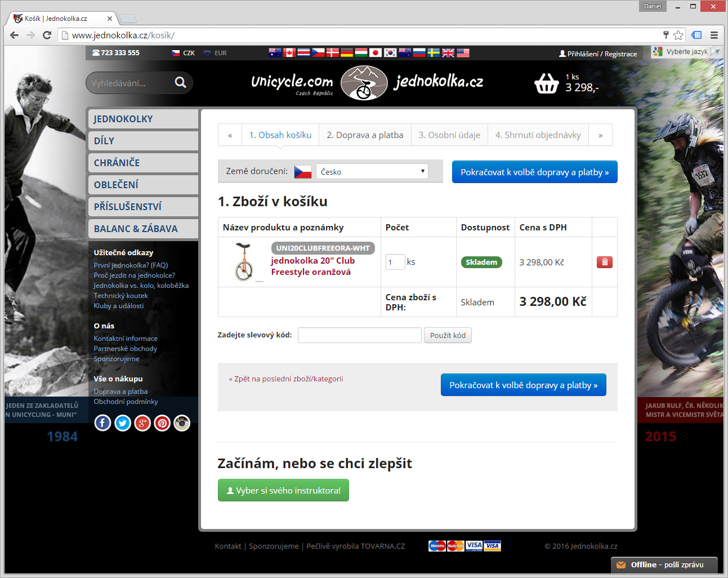
Task: Open Kontaktní informace link
Action: tap(126, 338)
